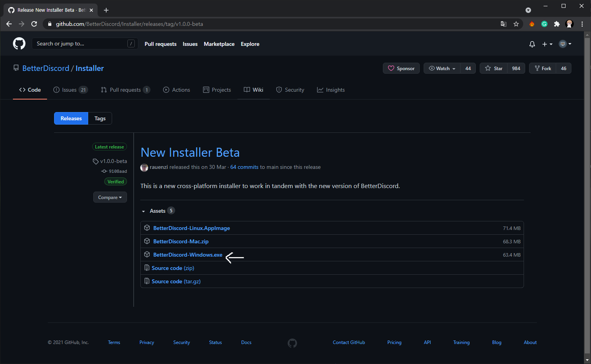View the 46 forks count
Viewport: 591px width, 364px height.
(564, 68)
